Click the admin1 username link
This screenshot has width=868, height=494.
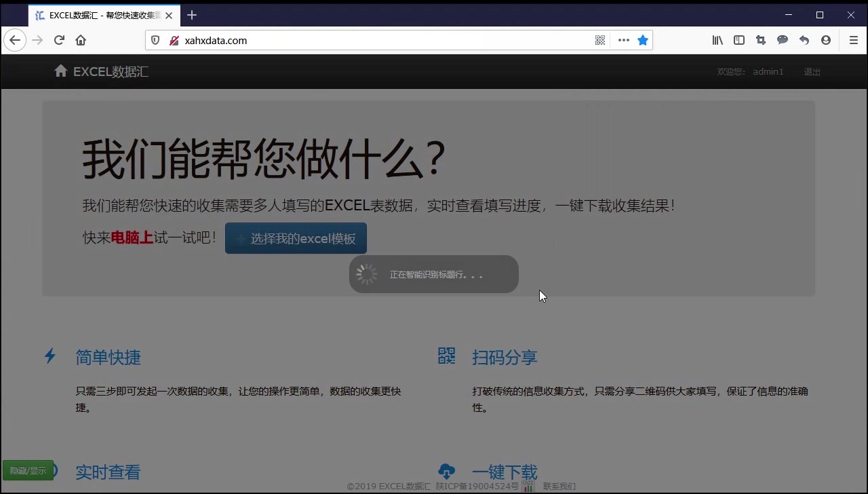(768, 71)
